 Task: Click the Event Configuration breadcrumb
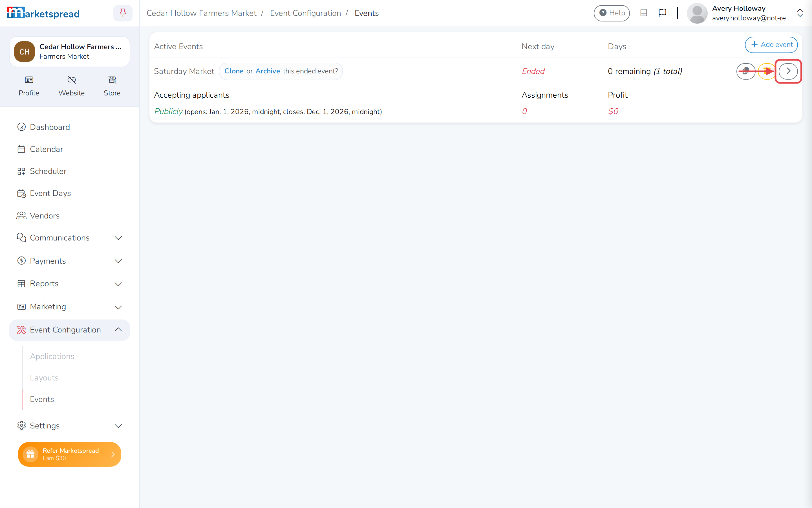coord(305,13)
